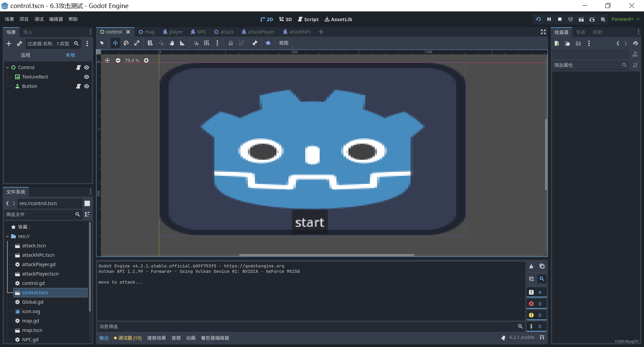The image size is (644, 347).
Task: Open the Forward+ renderer dropdown
Action: click(625, 19)
